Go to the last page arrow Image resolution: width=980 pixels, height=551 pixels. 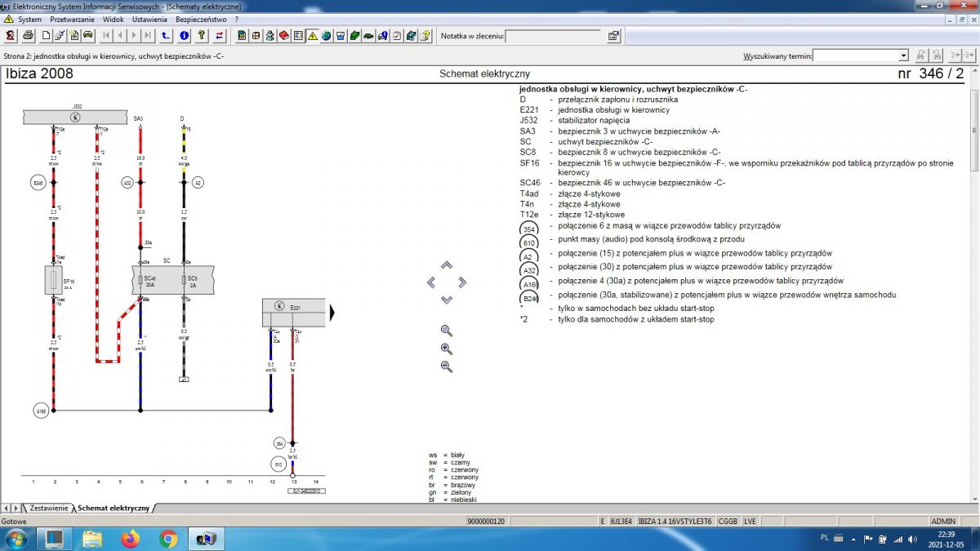click(148, 35)
